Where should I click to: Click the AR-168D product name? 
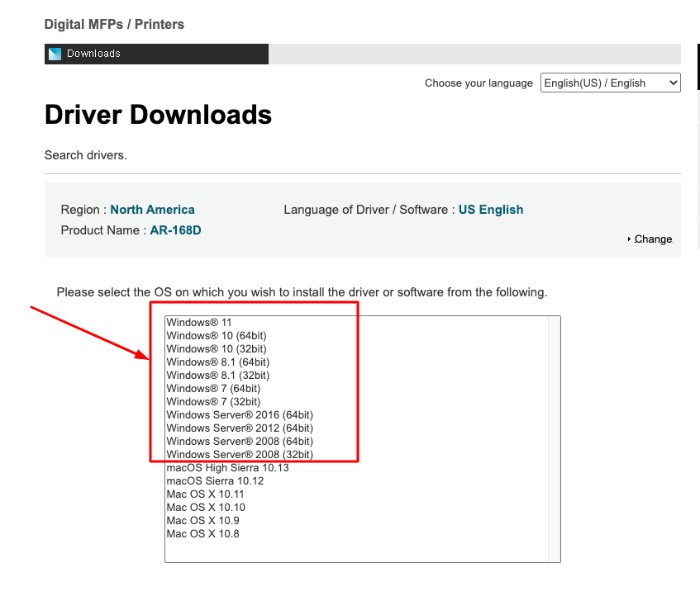click(175, 230)
